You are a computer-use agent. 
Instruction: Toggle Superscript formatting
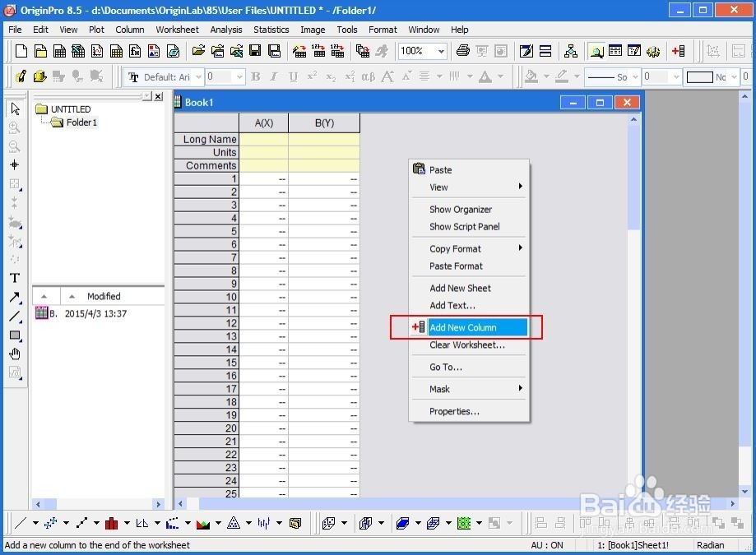[312, 76]
